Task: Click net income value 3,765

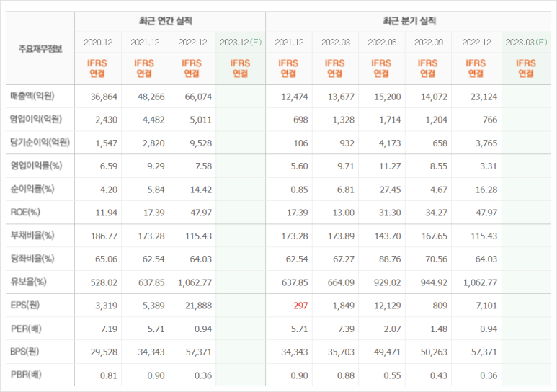Action: [x=486, y=143]
